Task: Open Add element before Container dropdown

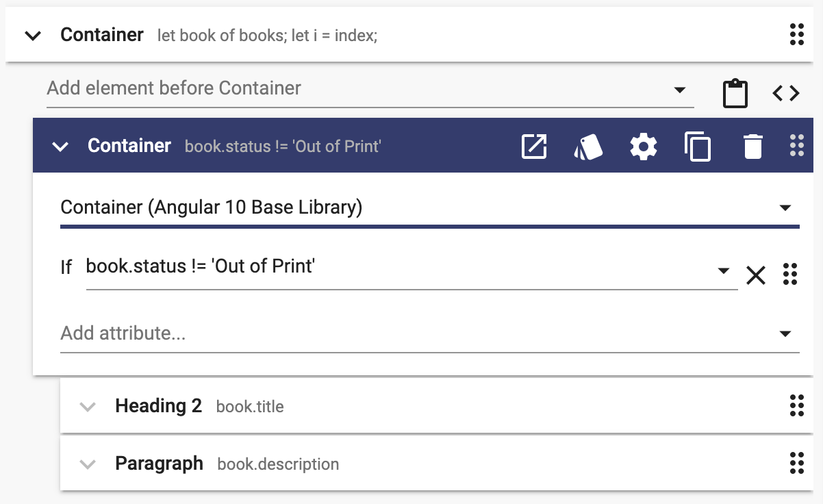Action: [370, 89]
